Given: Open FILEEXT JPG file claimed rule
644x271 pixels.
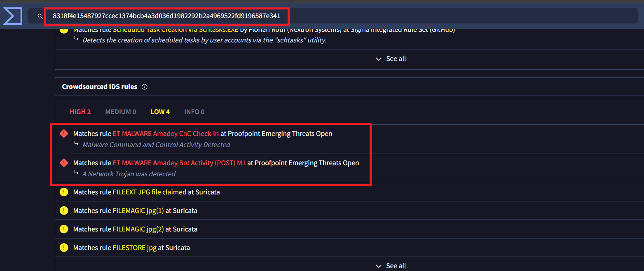Looking at the screenshot, I should click(149, 192).
